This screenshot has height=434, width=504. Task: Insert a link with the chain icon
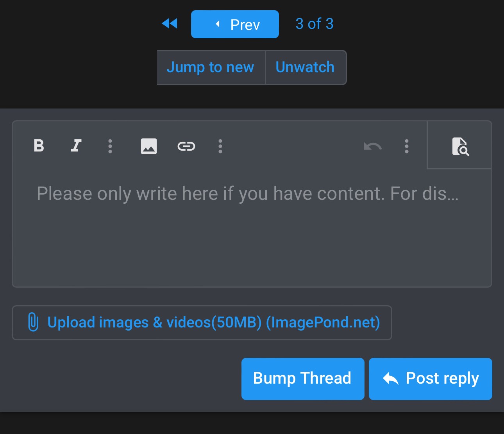(186, 146)
